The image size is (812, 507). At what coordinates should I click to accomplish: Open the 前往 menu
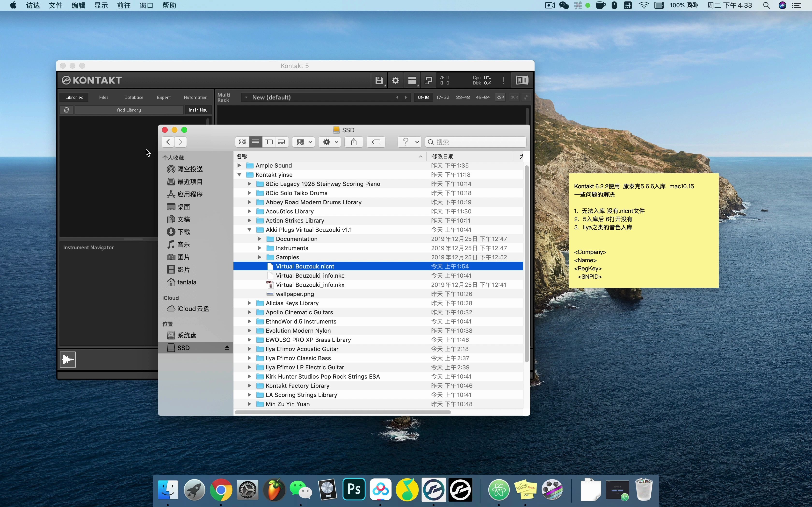(124, 5)
